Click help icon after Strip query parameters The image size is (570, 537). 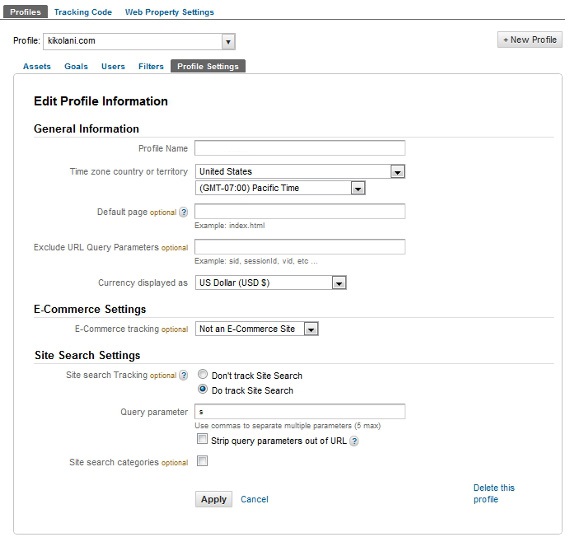pyautogui.click(x=354, y=441)
